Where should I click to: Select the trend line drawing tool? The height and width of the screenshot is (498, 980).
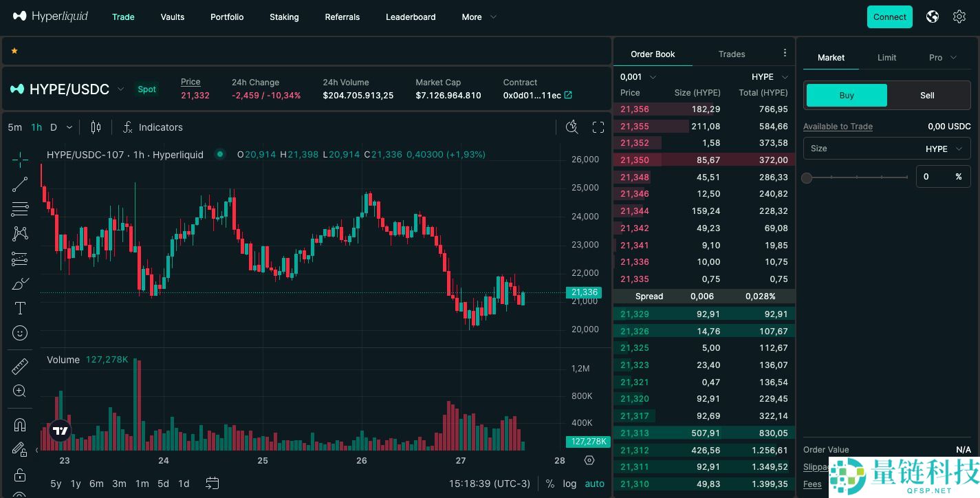pos(20,184)
